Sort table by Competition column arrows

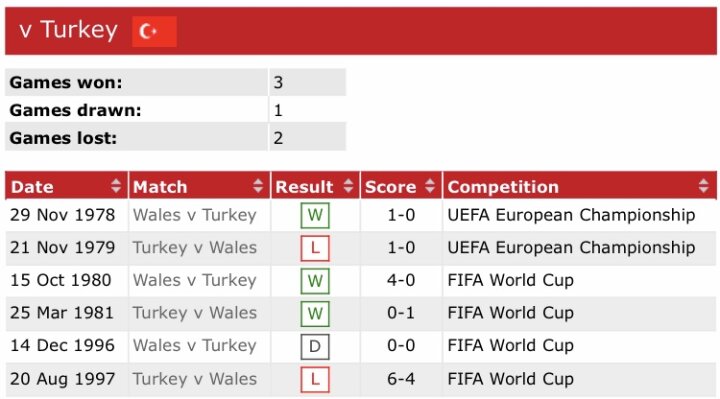[703, 186]
